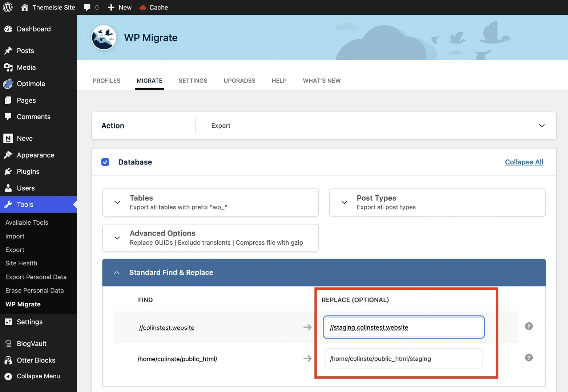The height and width of the screenshot is (392, 568).
Task: Select WP Migrate submenu item
Action: [23, 304]
